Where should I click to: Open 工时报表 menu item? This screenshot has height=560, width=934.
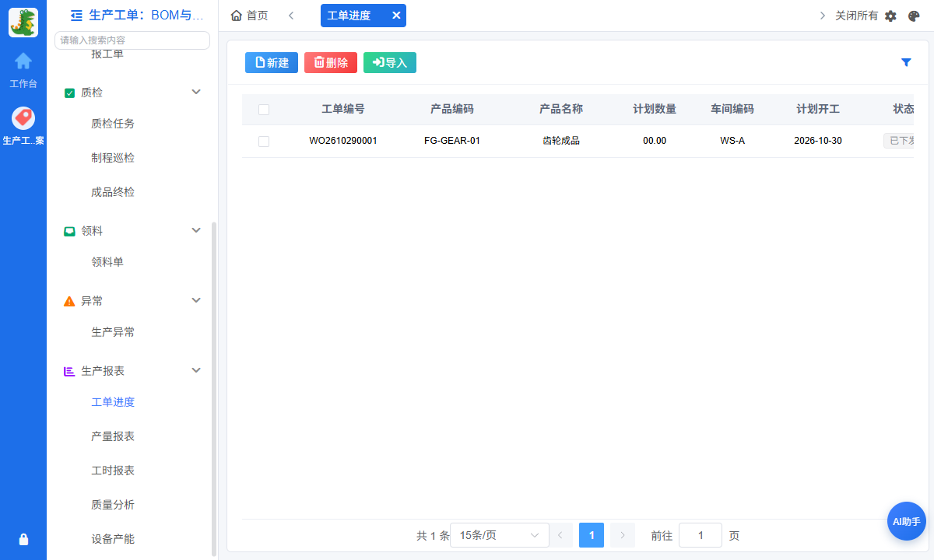[x=113, y=471]
